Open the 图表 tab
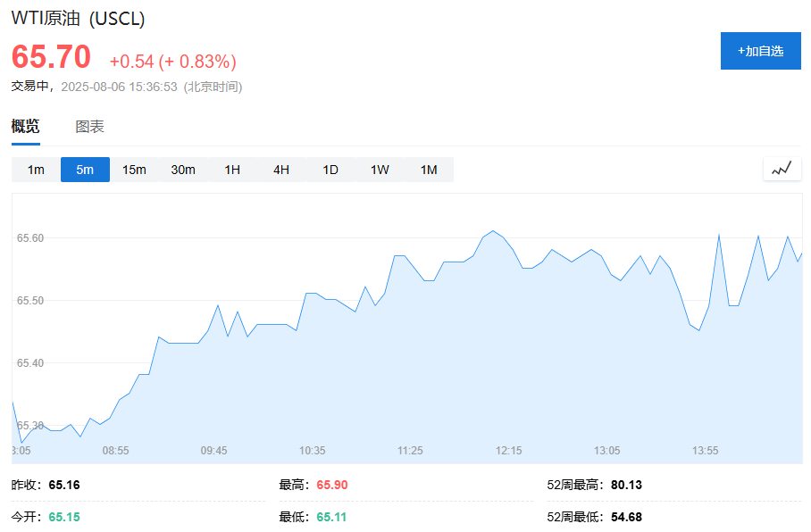Screen dimensions: 811x532 [x=89, y=127]
